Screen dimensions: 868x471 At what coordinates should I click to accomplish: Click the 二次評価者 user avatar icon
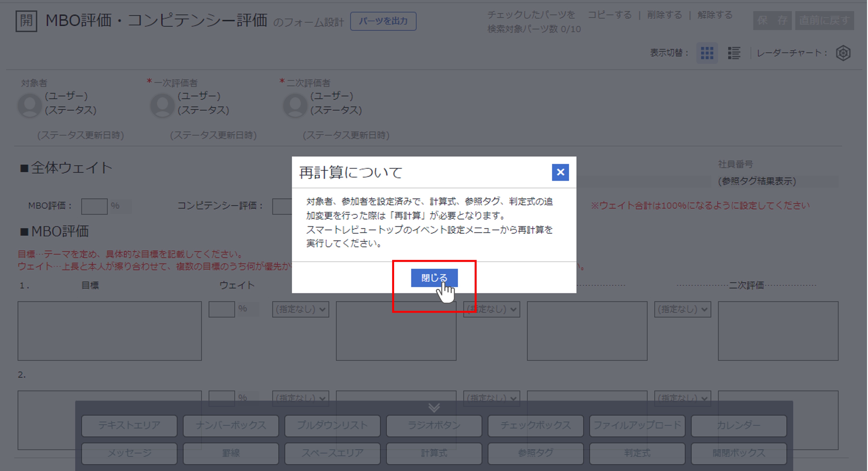pos(295,105)
